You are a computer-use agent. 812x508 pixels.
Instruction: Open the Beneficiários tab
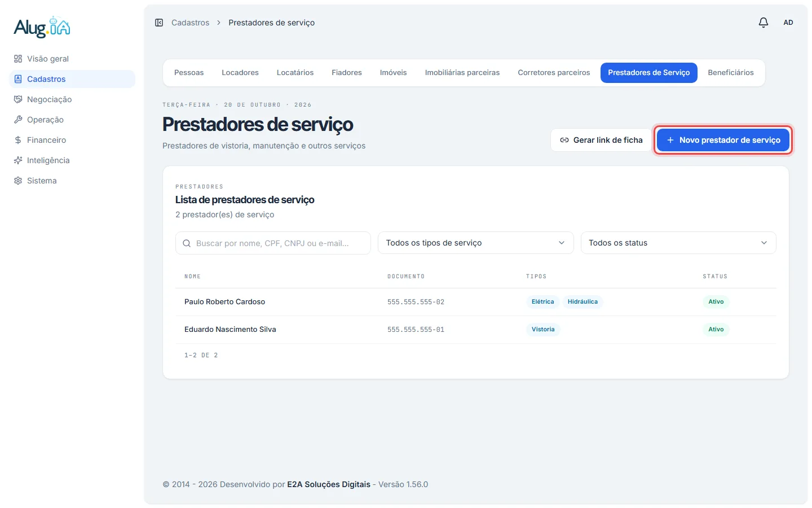pos(731,73)
